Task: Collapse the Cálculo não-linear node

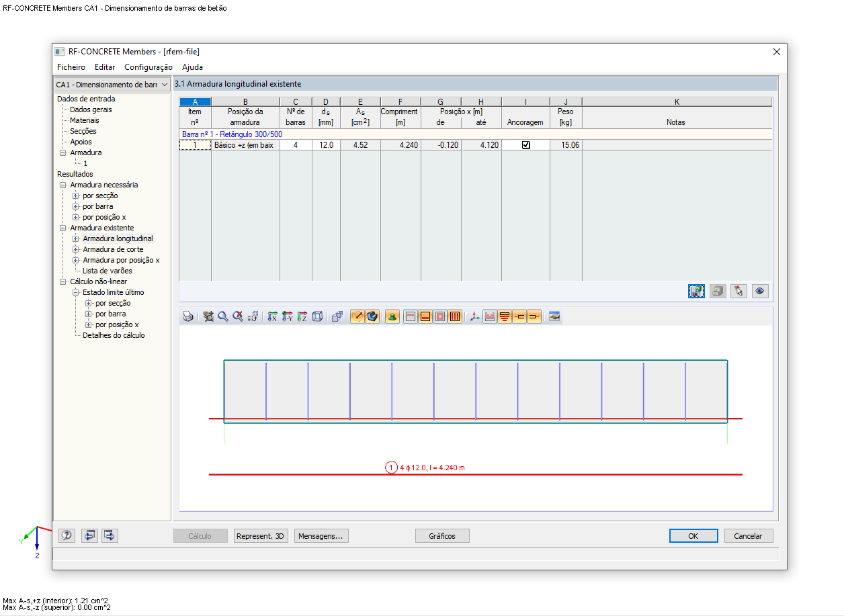Action: point(63,281)
